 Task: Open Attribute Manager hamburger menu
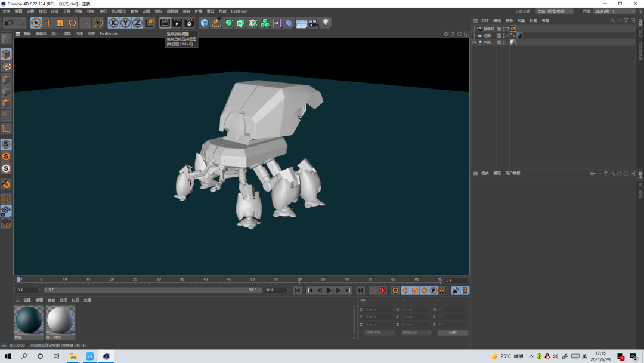(x=476, y=174)
